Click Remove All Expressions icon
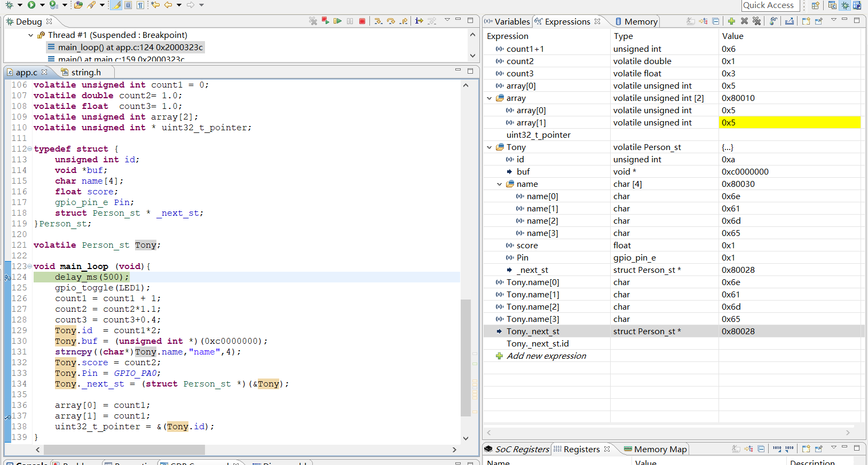Viewport: 868px width, 465px height. 756,21
